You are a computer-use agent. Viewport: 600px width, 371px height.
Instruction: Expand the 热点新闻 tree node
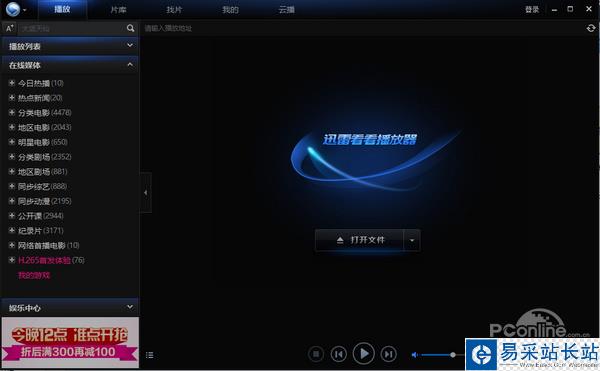[x=12, y=98]
